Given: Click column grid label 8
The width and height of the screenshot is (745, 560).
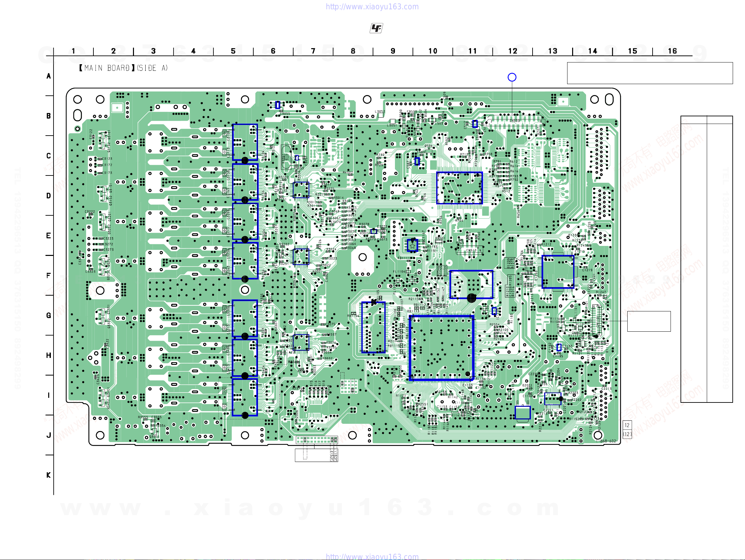Looking at the screenshot, I should pyautogui.click(x=353, y=51).
